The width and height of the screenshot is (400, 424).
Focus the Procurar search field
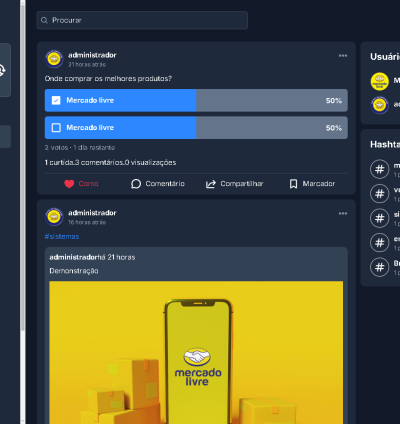142,20
